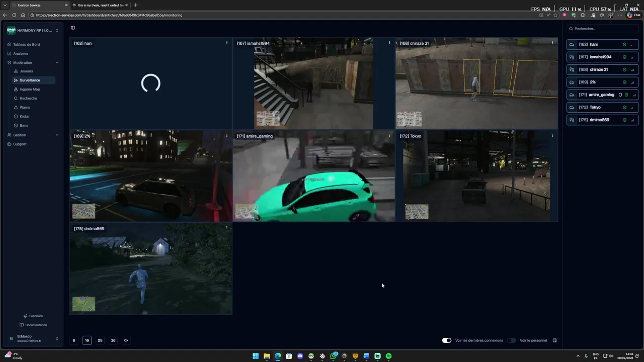The height and width of the screenshot is (362, 644).
Task: Open the HARMONY RP server switcher
Action: tap(33, 31)
